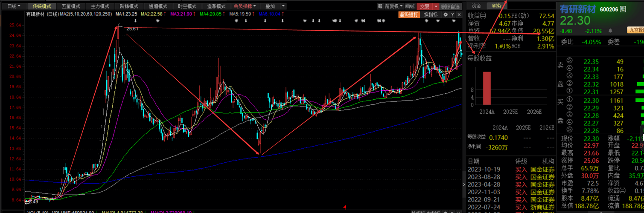Click the question mark help icon
The image size is (644, 213).
tap(453, 14)
